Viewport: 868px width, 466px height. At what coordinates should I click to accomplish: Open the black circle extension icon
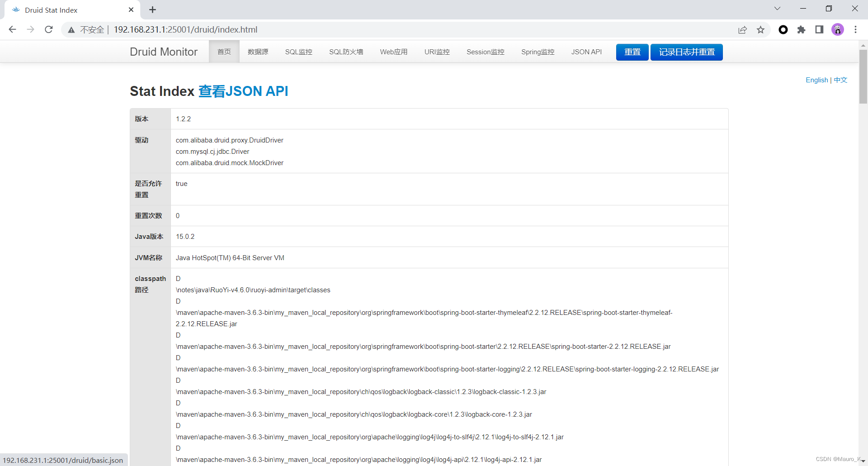click(783, 29)
